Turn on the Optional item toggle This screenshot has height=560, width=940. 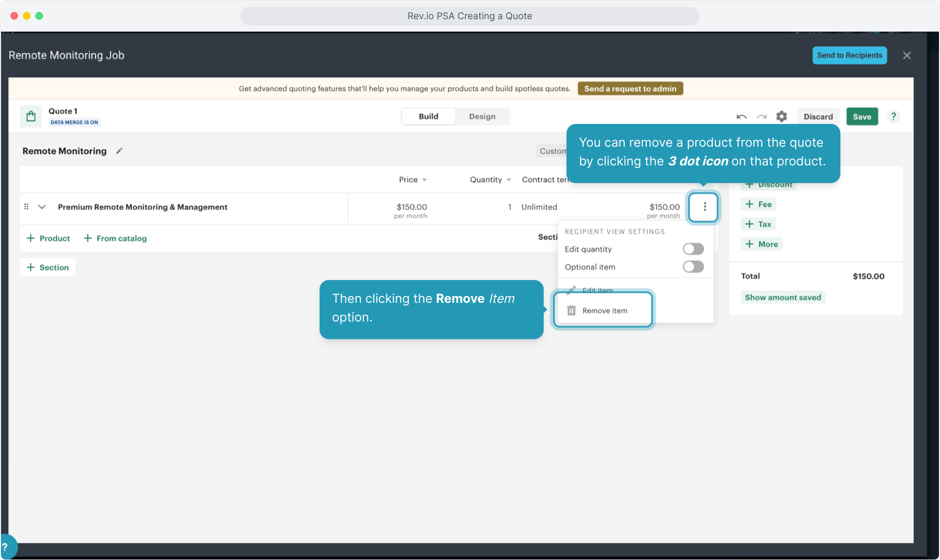(x=693, y=267)
